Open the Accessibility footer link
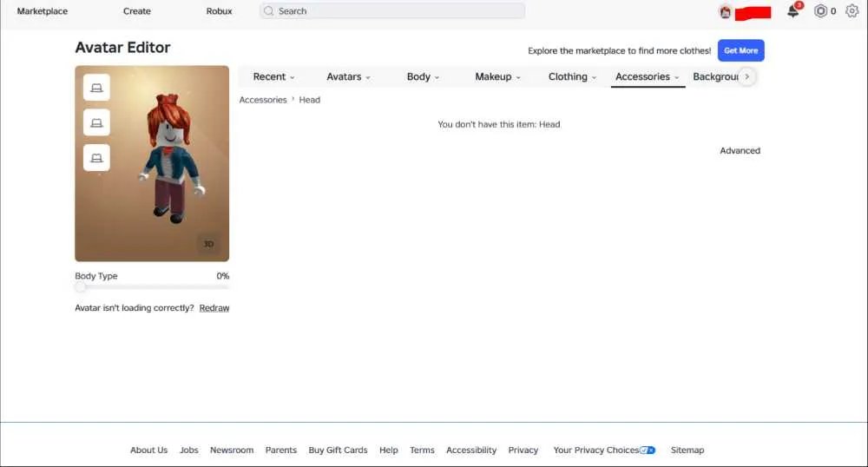The image size is (868, 467). click(471, 451)
